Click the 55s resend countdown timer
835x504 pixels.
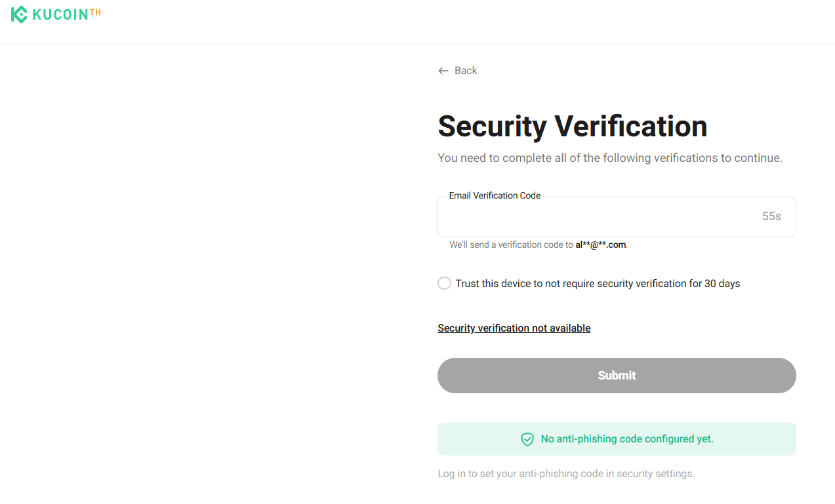click(771, 216)
